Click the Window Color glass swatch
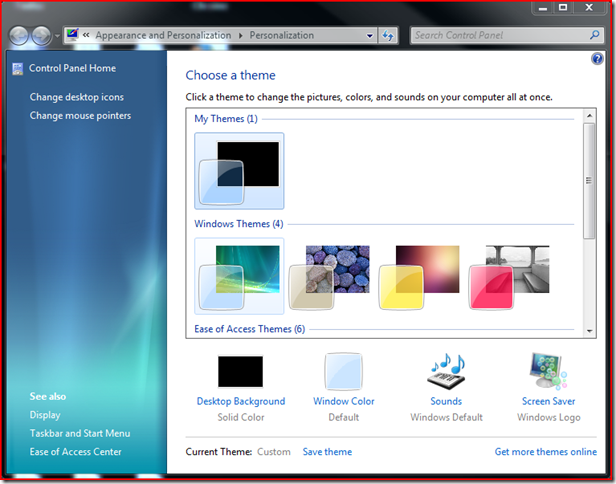The image size is (616, 484). (343, 372)
